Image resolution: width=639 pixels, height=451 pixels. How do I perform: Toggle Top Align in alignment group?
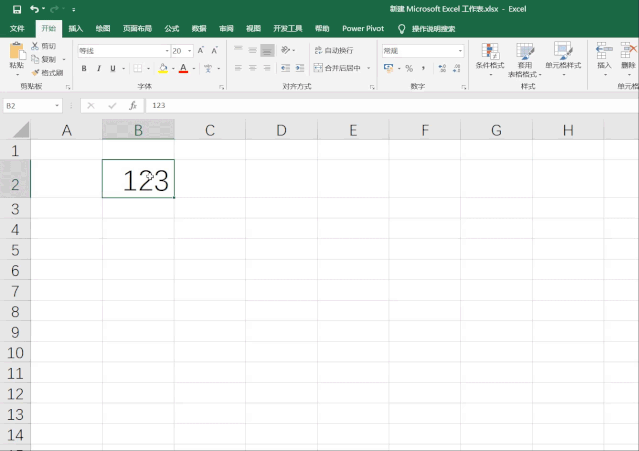coord(238,50)
